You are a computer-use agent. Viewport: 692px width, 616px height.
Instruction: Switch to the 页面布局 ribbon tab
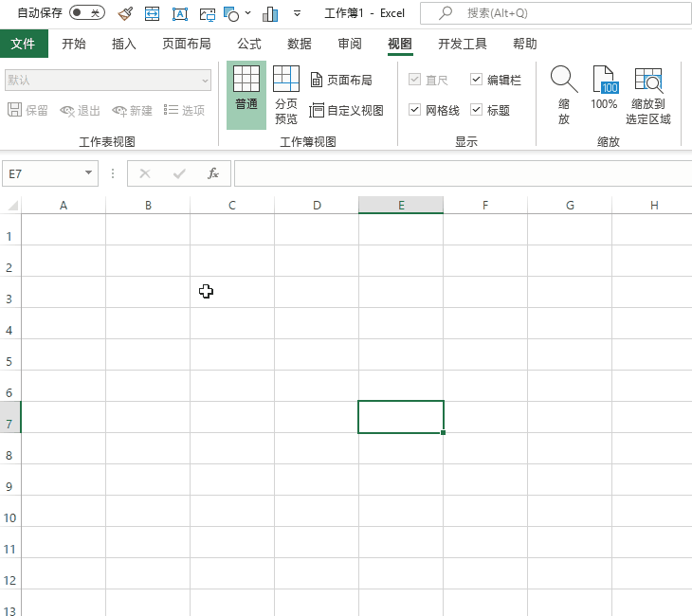point(186,44)
